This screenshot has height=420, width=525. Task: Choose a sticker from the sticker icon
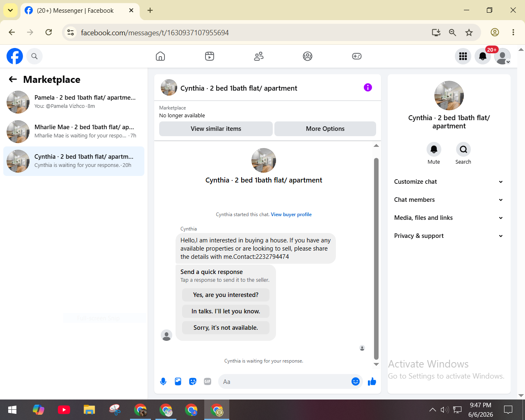[193, 381]
